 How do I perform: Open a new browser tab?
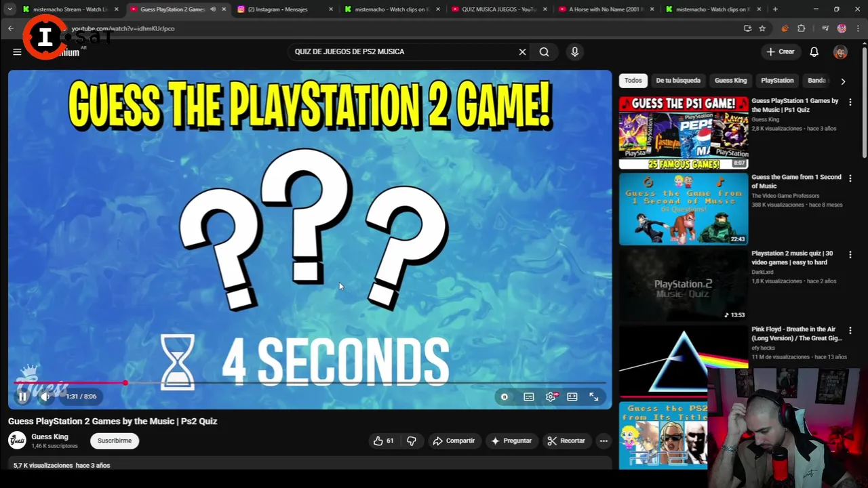(x=775, y=9)
